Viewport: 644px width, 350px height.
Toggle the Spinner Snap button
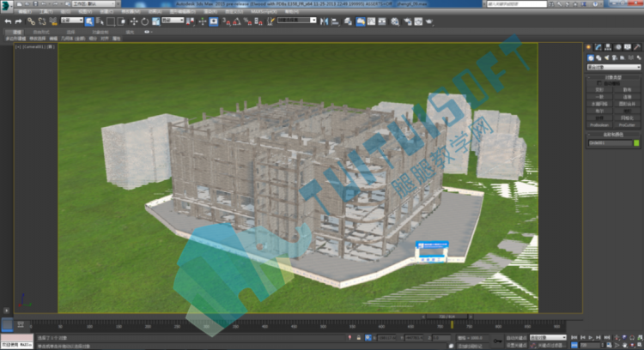[x=258, y=21]
